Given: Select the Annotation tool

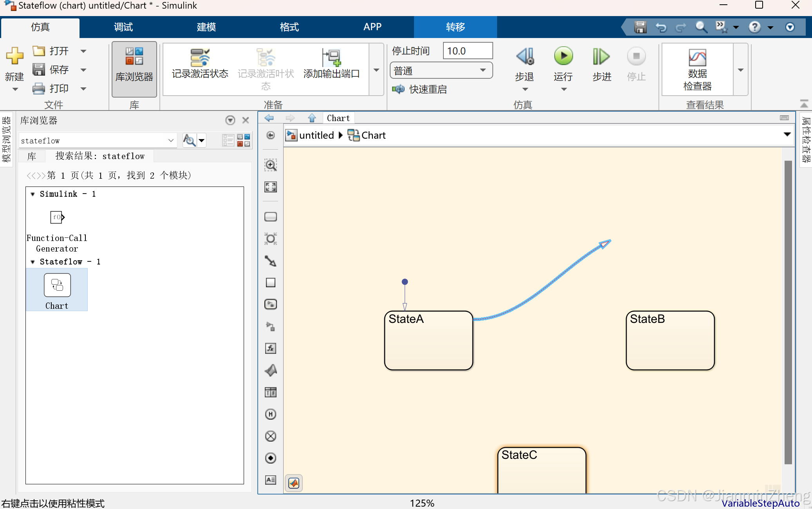Looking at the screenshot, I should click(x=271, y=480).
